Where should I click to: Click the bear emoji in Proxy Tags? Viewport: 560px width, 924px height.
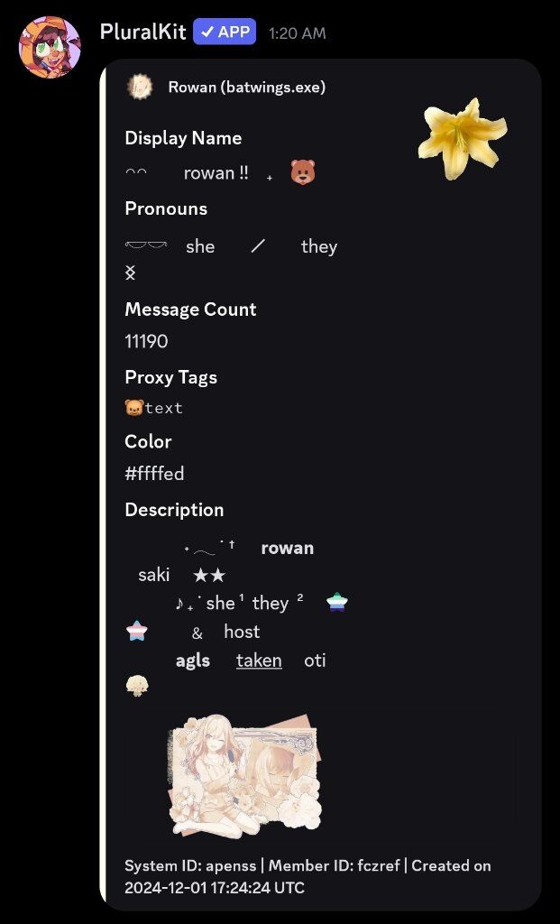coord(134,408)
